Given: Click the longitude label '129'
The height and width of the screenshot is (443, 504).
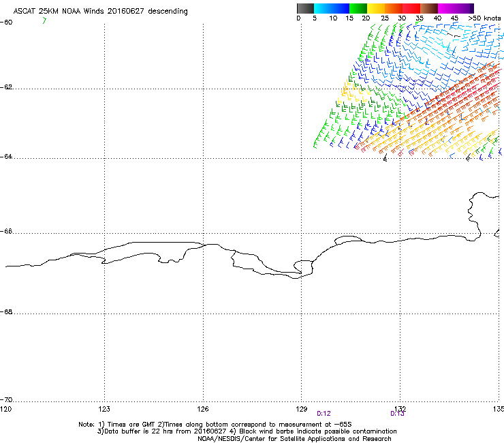Looking at the screenshot, I should coord(302,408).
